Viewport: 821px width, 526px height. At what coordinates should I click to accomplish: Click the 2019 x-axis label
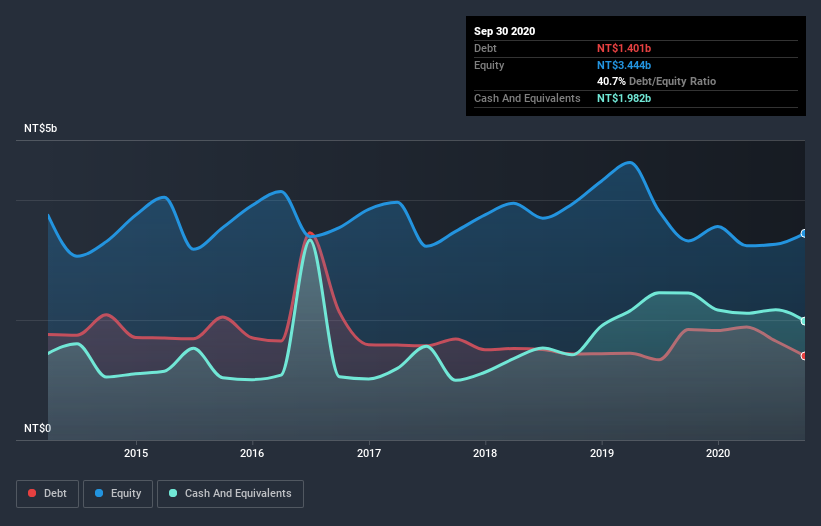tap(602, 453)
